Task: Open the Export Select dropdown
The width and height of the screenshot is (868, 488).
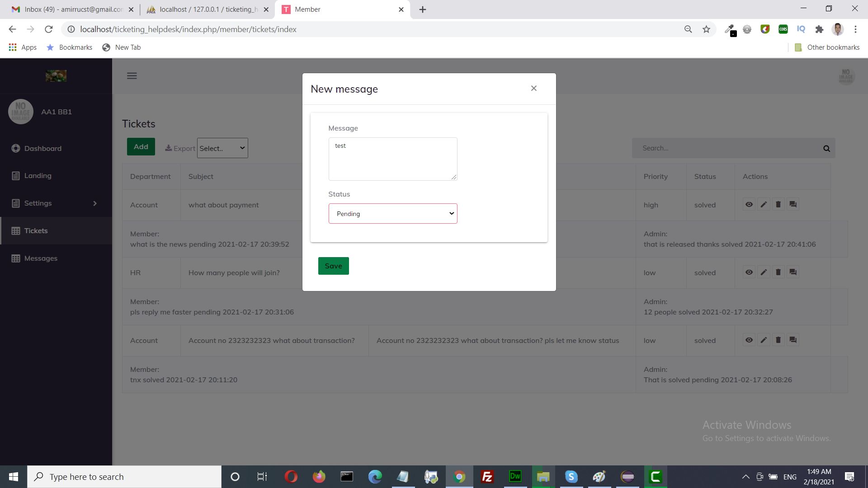Action: [222, 148]
